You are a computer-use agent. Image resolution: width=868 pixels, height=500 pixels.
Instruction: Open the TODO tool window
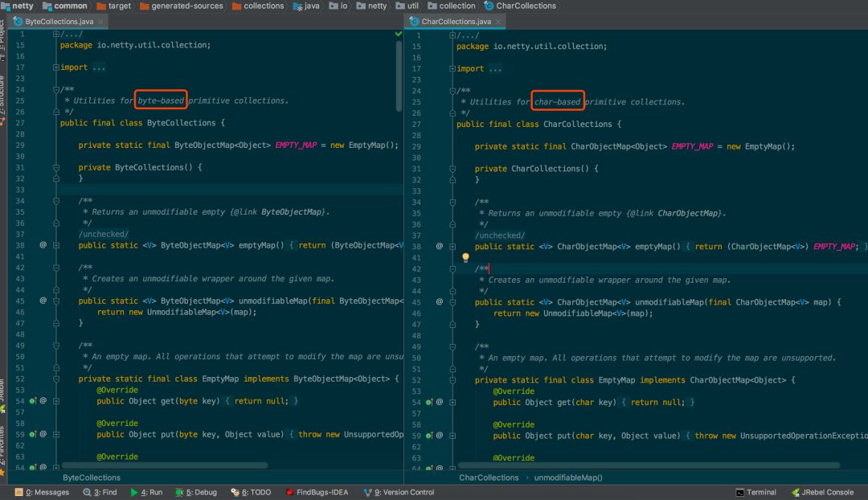[x=251, y=492]
